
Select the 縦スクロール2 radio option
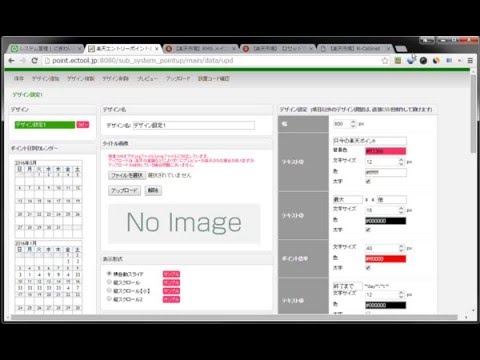tap(109, 299)
